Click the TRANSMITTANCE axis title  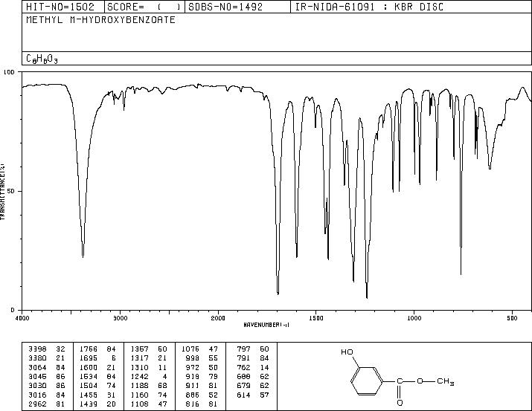(x=2, y=191)
